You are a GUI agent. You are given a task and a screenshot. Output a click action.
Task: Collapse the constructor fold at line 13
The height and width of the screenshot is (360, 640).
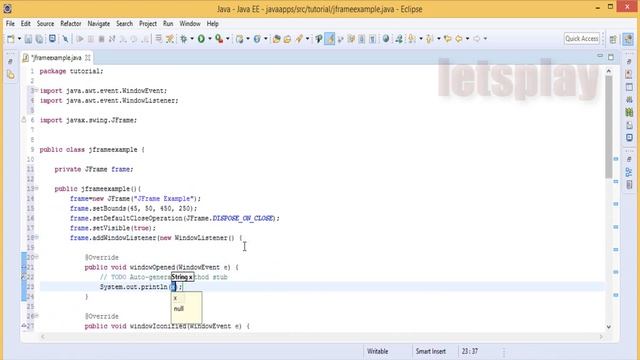pos(36,188)
